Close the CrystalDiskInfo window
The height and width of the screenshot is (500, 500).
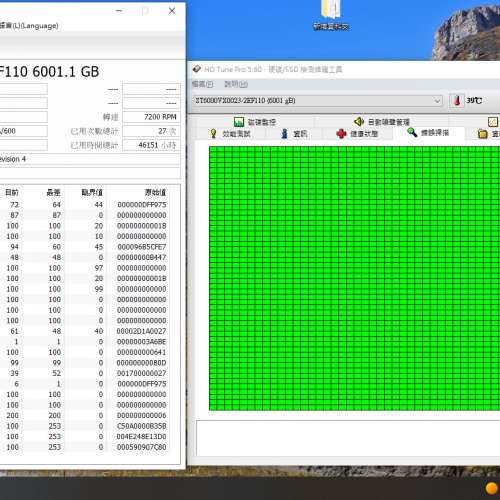pos(172,11)
